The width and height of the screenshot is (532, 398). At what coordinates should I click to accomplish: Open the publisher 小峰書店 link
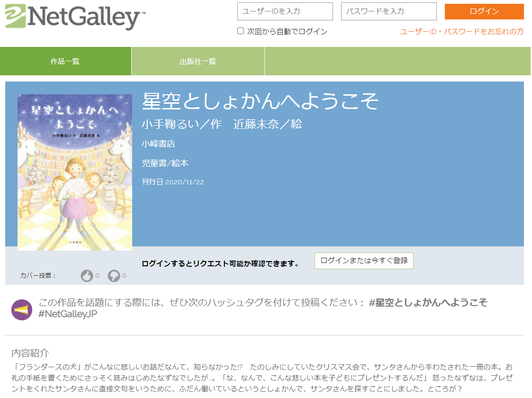click(x=158, y=144)
